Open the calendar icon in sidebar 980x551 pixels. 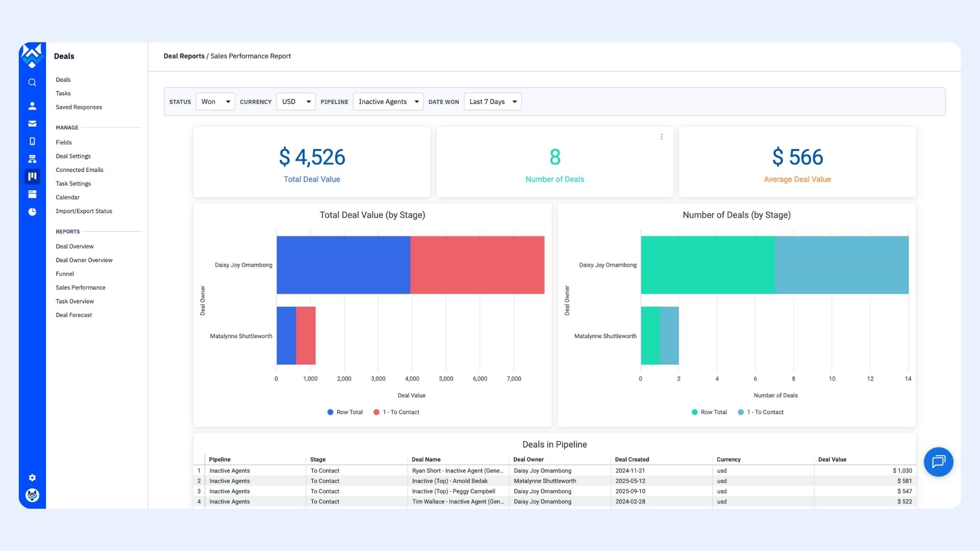pos(32,194)
